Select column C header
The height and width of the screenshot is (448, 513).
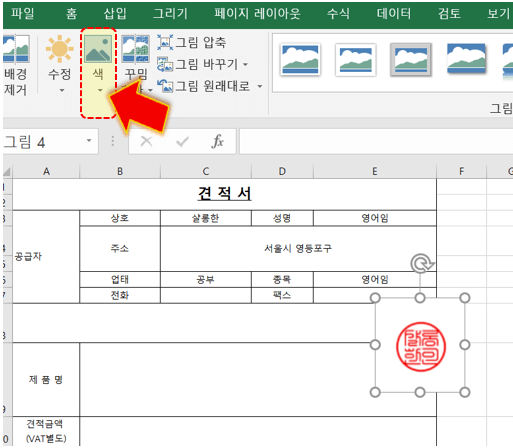point(206,172)
